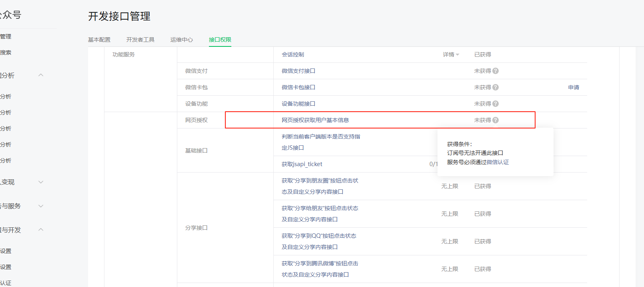Click 已获得 in the 分享到腾讯微博 row
Image resolution: width=644 pixels, height=287 pixels.
[x=483, y=269]
